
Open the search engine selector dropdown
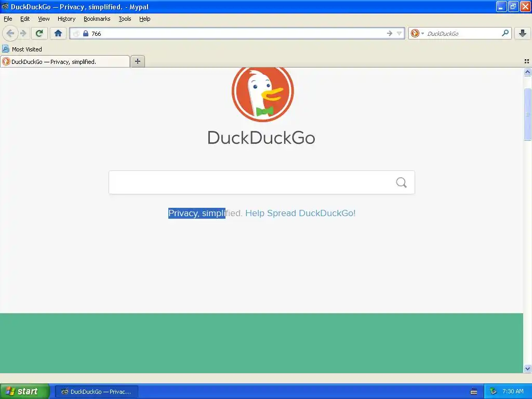pyautogui.click(x=417, y=33)
